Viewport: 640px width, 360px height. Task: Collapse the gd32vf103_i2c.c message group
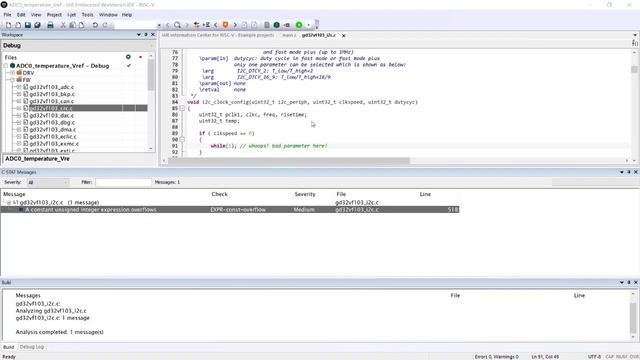click(9, 202)
